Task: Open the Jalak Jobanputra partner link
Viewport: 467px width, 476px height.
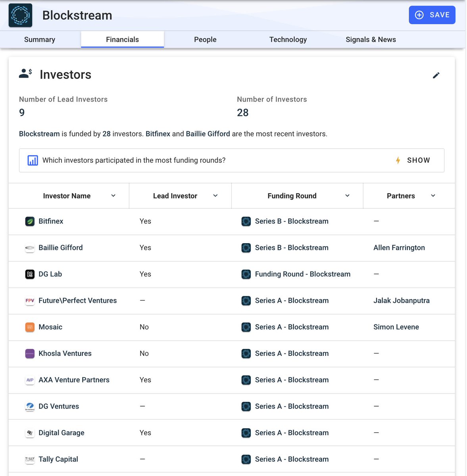Action: click(402, 301)
